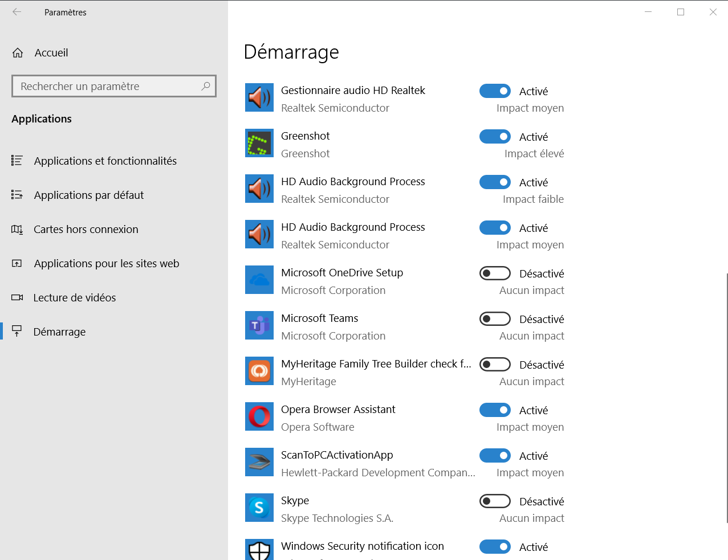Click the back arrow in the Paramètres title bar

[17, 12]
